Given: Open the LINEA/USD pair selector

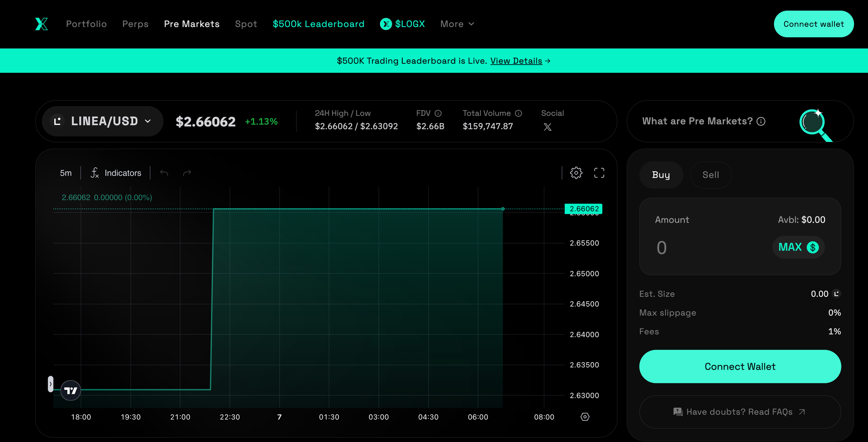Looking at the screenshot, I should coord(102,121).
